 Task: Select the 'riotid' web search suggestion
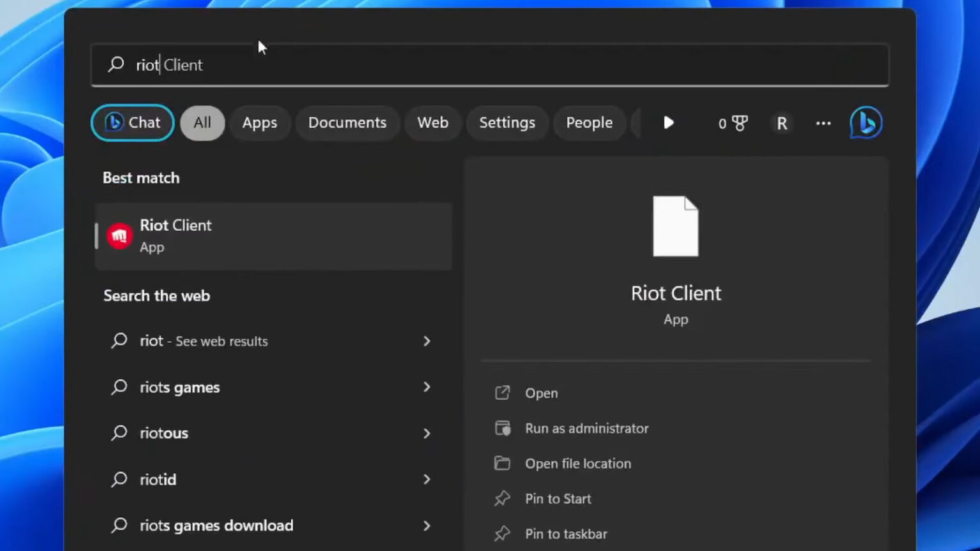158,480
